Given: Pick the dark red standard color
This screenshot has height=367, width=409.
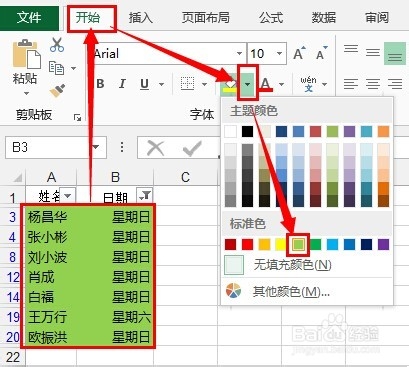Looking at the screenshot, I should (230, 244).
